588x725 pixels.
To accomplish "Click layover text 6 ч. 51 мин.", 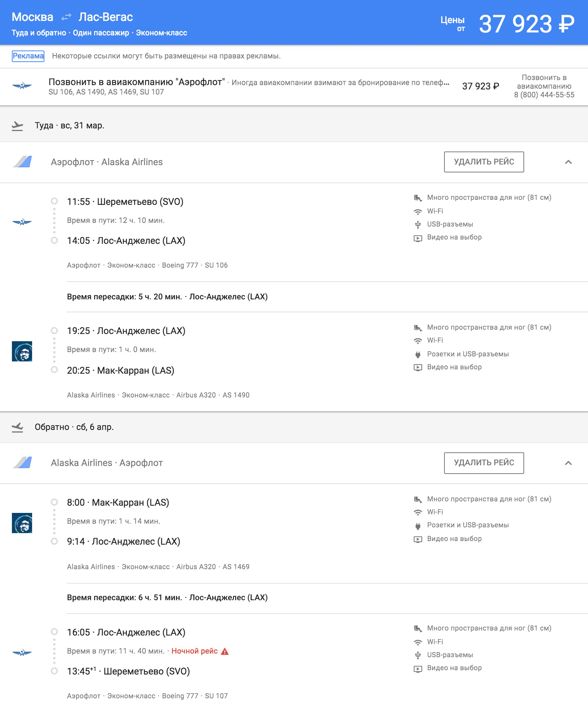I will tap(160, 598).
